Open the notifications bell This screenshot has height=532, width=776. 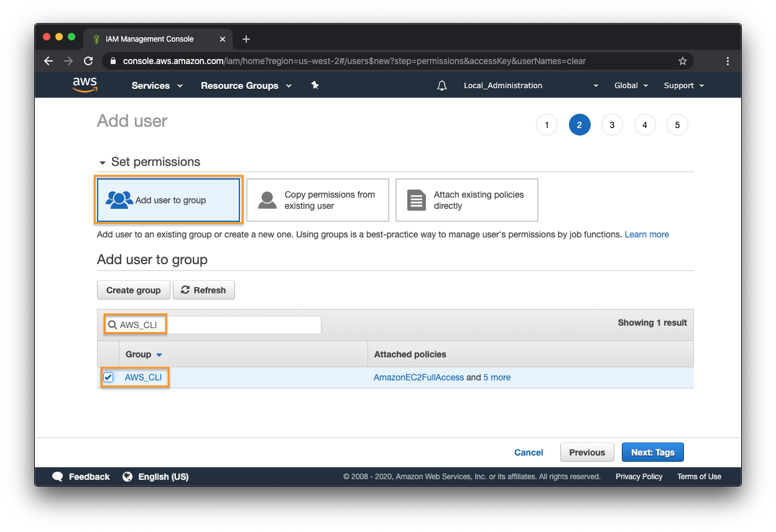coord(442,86)
